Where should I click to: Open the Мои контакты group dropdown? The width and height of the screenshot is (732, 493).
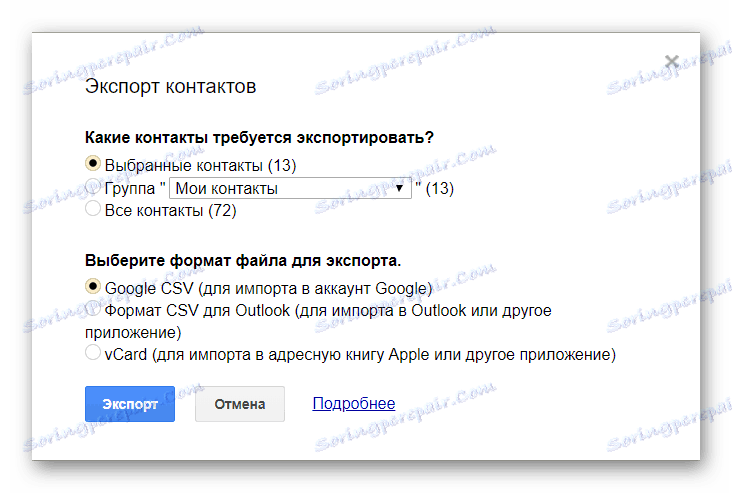[x=290, y=188]
